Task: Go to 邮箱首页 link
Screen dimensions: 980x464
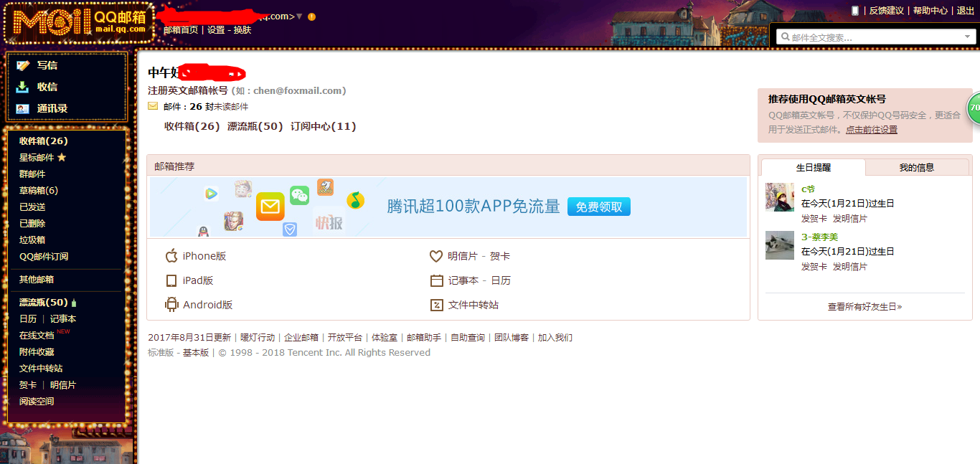Action: [181, 30]
